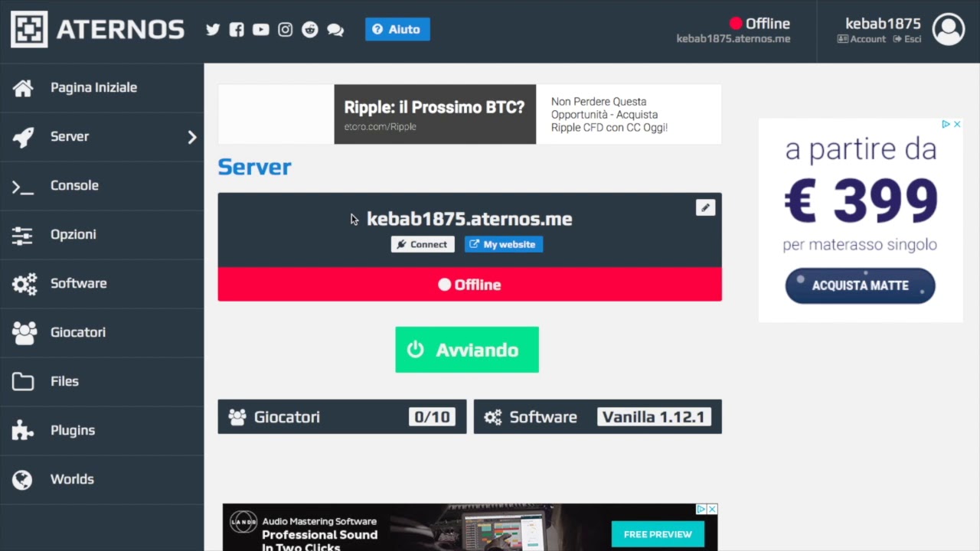
Task: Open the Aternos Reddit icon
Action: [x=310, y=30]
